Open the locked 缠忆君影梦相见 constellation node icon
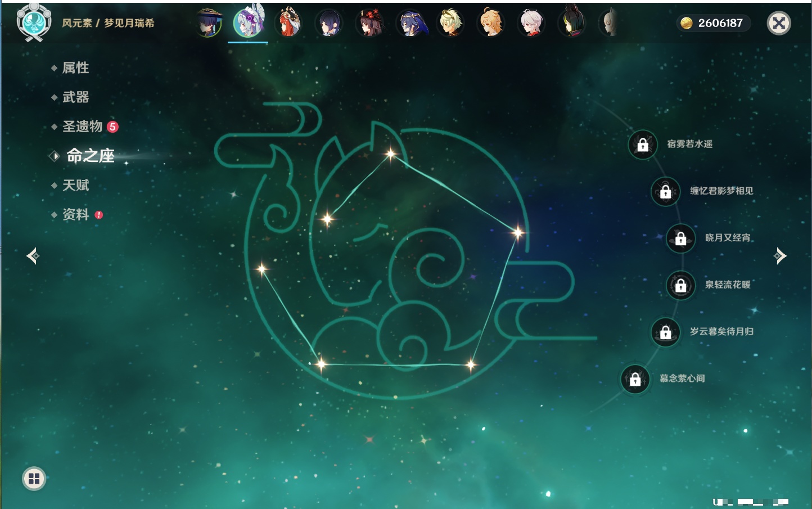The height and width of the screenshot is (509, 812). click(666, 191)
